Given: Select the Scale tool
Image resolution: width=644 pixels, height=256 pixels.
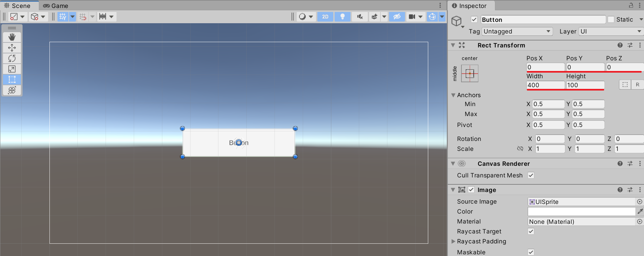Looking at the screenshot, I should coord(12,69).
